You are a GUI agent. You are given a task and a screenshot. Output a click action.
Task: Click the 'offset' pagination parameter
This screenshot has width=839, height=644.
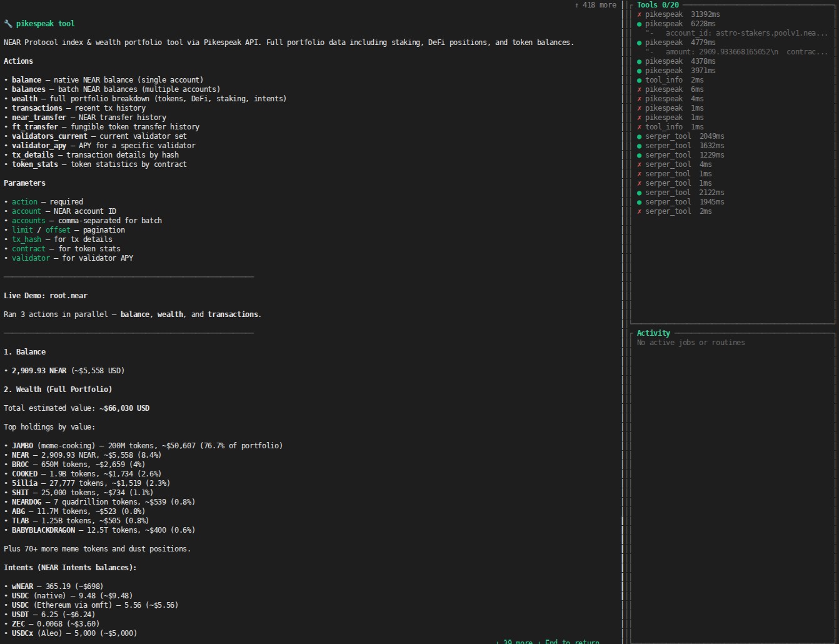58,230
